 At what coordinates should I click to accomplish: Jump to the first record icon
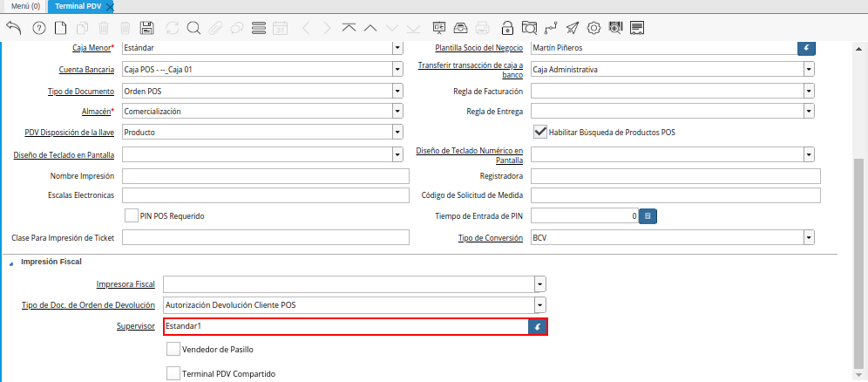pyautogui.click(x=349, y=28)
